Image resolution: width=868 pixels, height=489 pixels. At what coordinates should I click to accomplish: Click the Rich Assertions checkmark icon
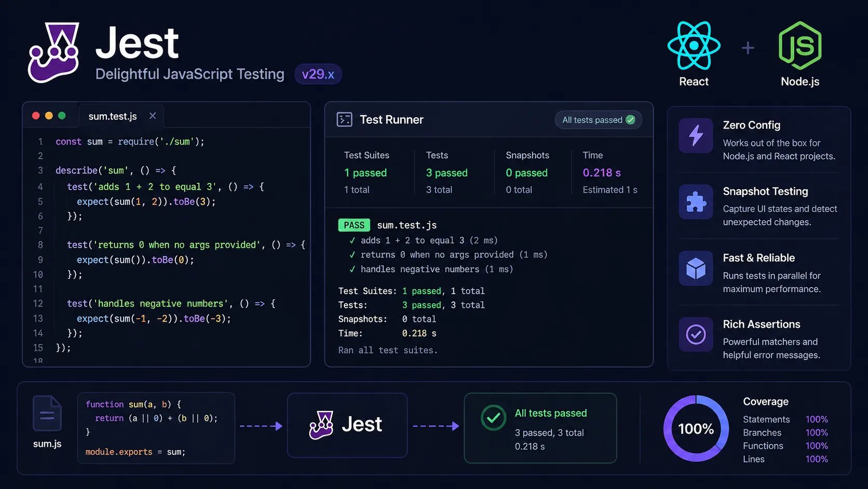(695, 335)
